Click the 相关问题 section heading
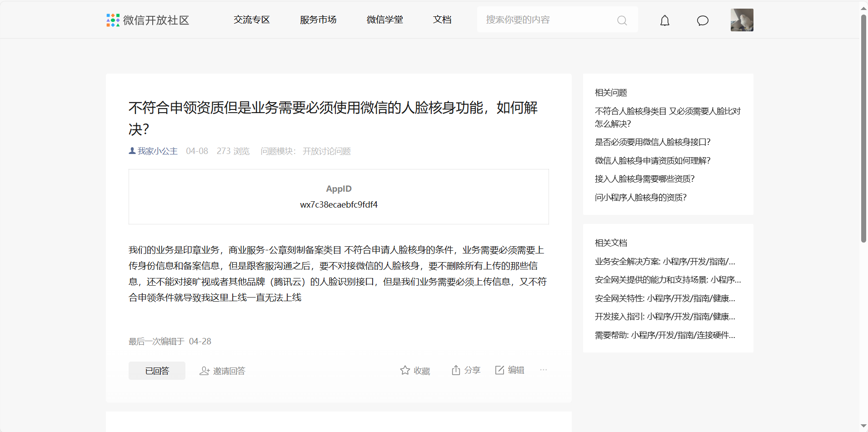The height and width of the screenshot is (432, 868). [x=611, y=92]
